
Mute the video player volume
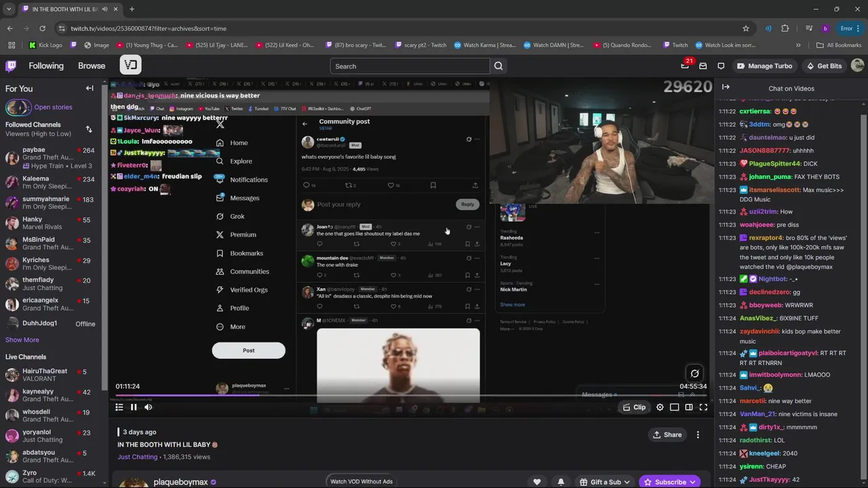(x=149, y=407)
